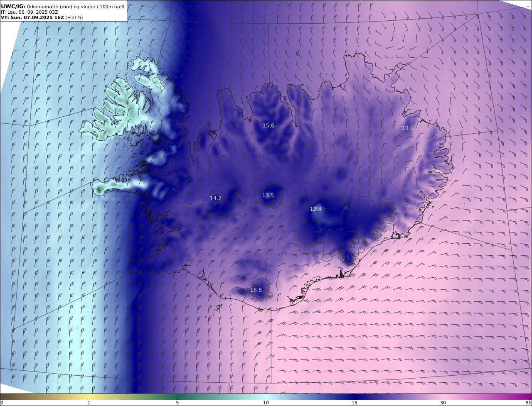Click the 16.5 value in south Iceland
532x406 pixels.
click(x=256, y=290)
